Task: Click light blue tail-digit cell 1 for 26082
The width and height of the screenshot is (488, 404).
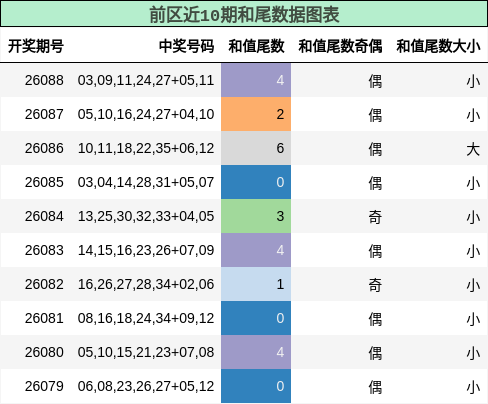Action: pos(256,284)
